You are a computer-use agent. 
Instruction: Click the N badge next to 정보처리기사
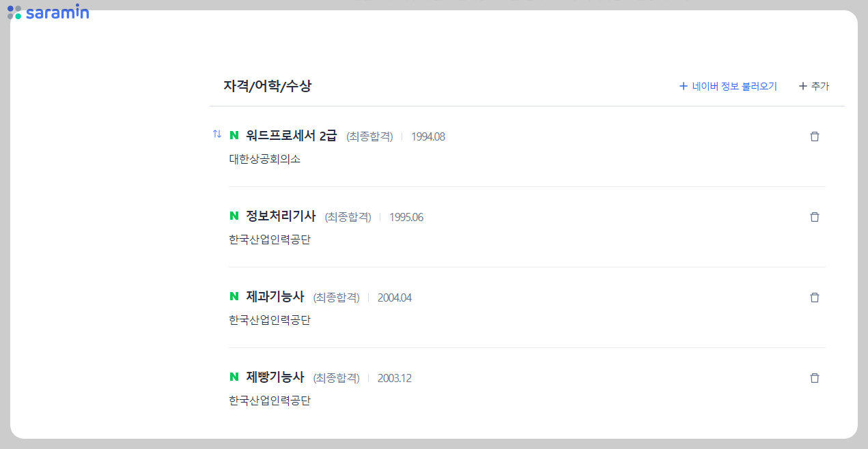pyautogui.click(x=233, y=216)
